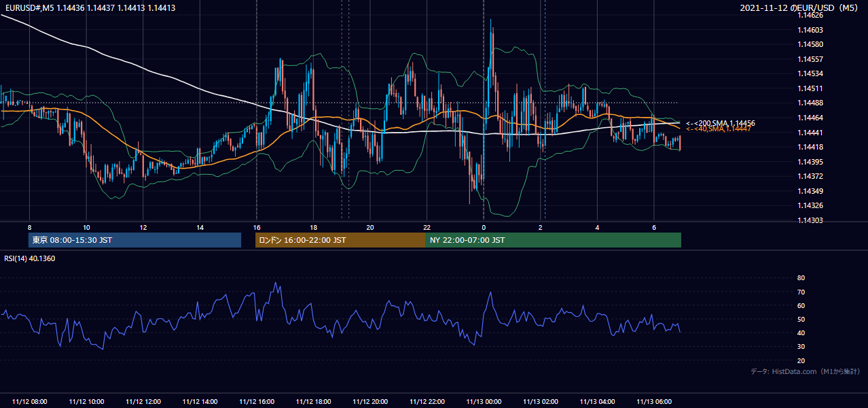Click the RSI(14) 40.1360 indicator label
Viewport: 868px width, 408px height.
[30, 258]
